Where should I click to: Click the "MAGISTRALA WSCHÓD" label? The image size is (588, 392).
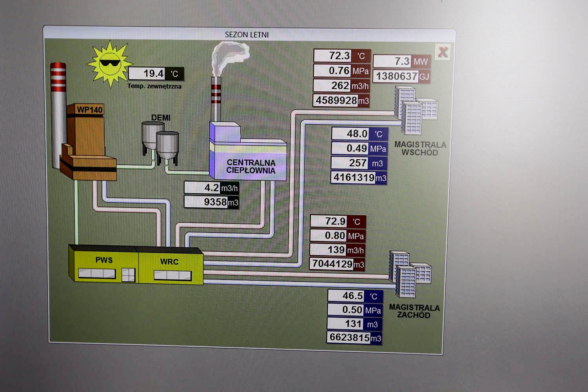coord(420,149)
